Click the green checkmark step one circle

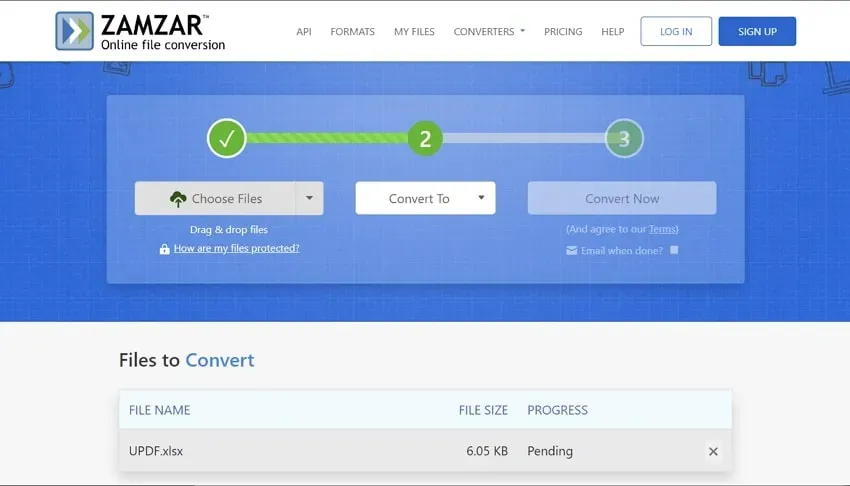point(227,139)
